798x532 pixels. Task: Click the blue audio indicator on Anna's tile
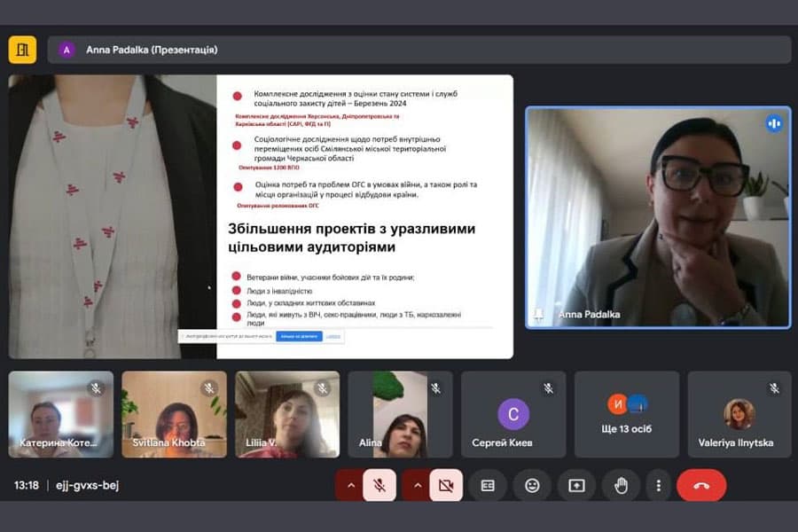(x=774, y=123)
